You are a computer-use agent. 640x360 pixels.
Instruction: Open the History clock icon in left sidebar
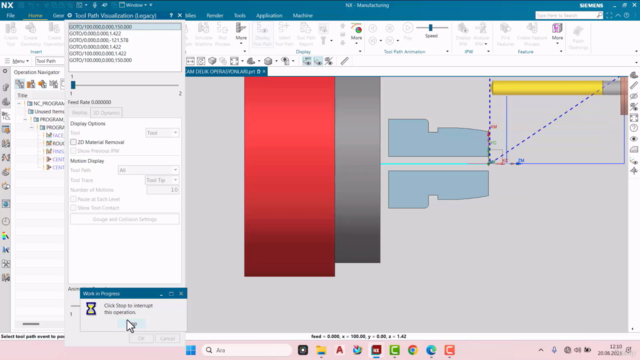tap(6, 221)
